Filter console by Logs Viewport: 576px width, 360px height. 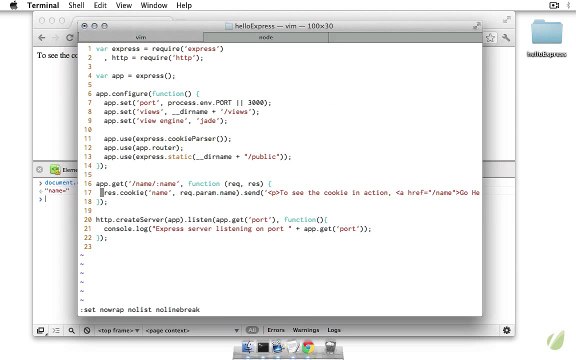[x=334, y=330]
